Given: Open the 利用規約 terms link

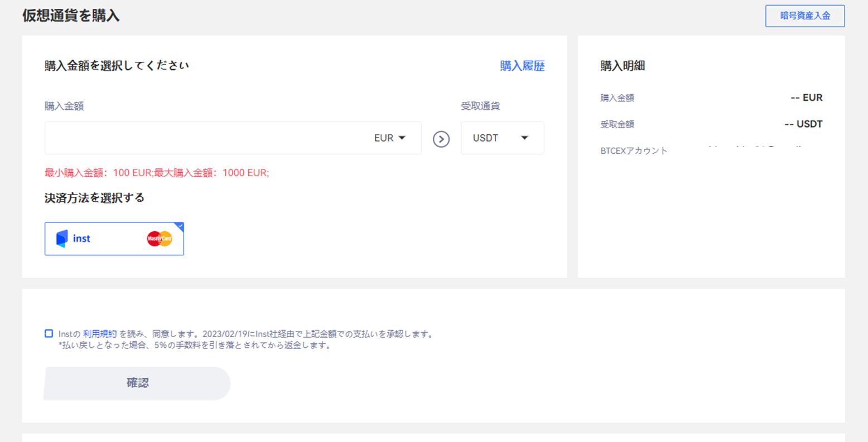Looking at the screenshot, I should (x=100, y=334).
